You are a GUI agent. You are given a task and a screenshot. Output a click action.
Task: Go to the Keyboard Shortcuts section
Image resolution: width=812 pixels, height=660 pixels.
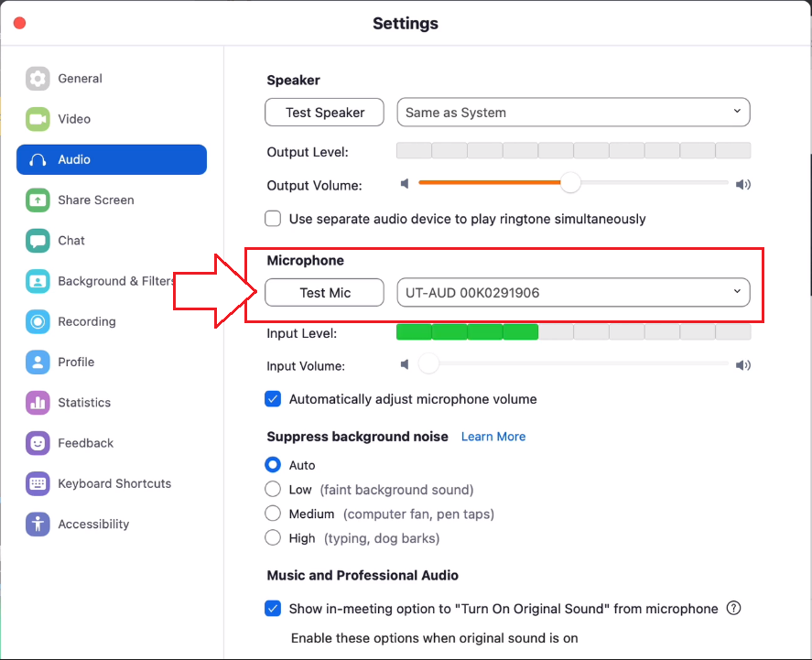[x=38, y=483]
